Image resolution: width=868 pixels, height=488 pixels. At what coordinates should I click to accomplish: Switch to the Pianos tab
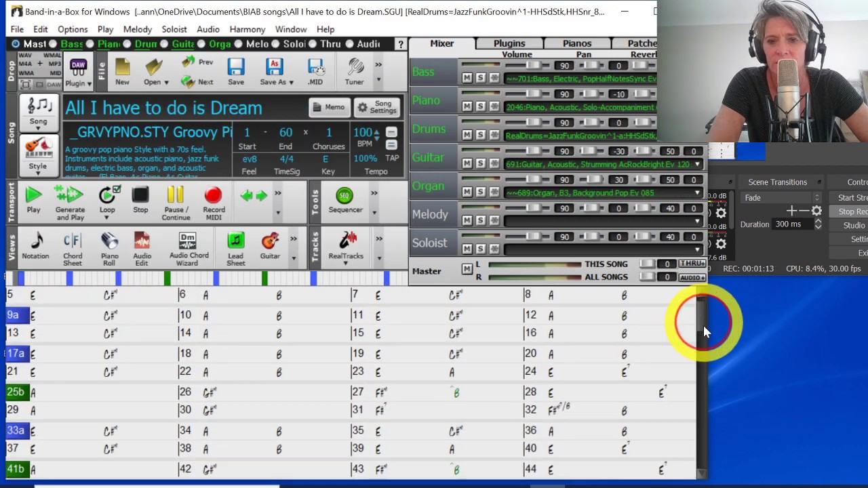tap(577, 43)
